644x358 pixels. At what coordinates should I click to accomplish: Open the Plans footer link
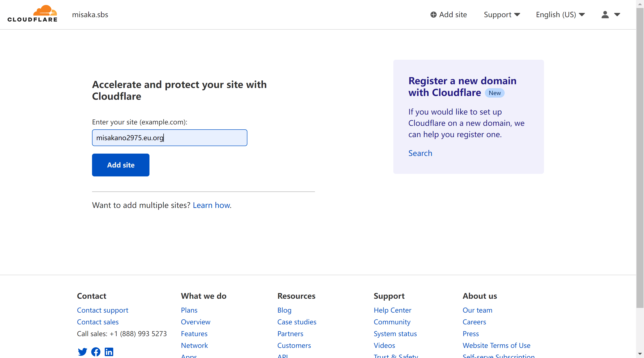[x=189, y=310]
